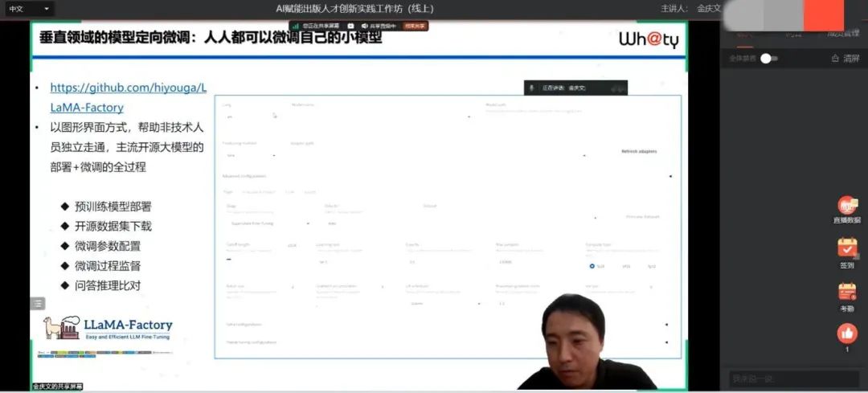Open the slide list icon at left edge
Image resolution: width=868 pixels, height=393 pixels.
pyautogui.click(x=37, y=303)
